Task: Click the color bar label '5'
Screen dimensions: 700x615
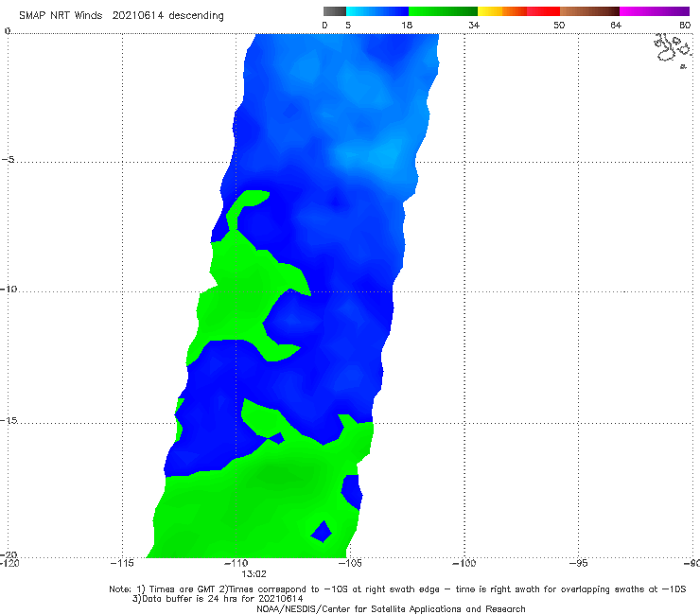Action: pos(348,25)
